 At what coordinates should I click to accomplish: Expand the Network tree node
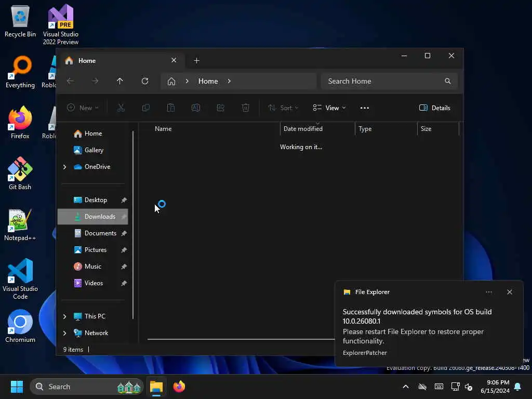64,333
